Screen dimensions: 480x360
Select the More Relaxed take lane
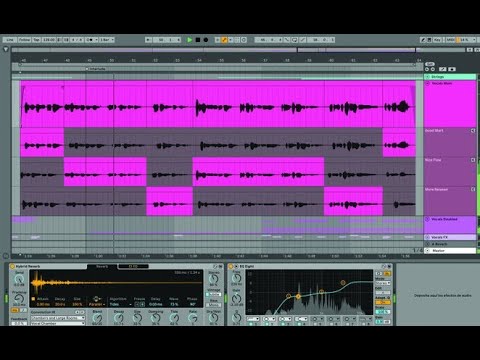tap(450, 201)
